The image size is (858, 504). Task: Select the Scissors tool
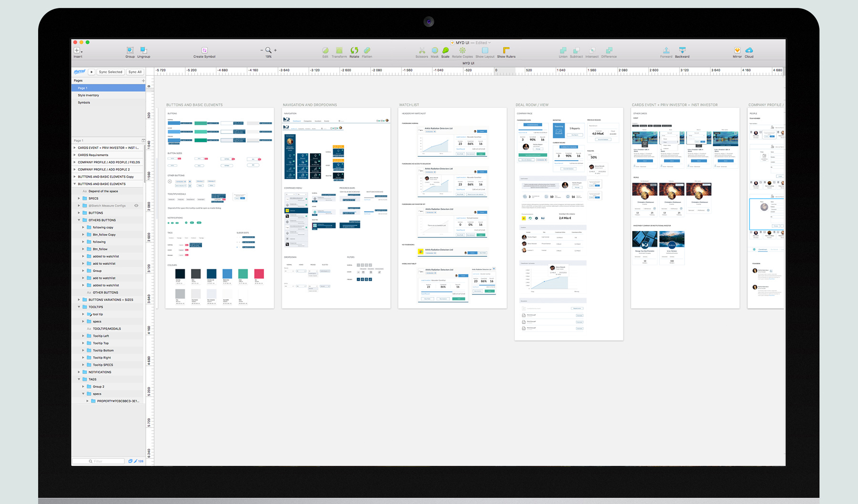[x=421, y=50]
